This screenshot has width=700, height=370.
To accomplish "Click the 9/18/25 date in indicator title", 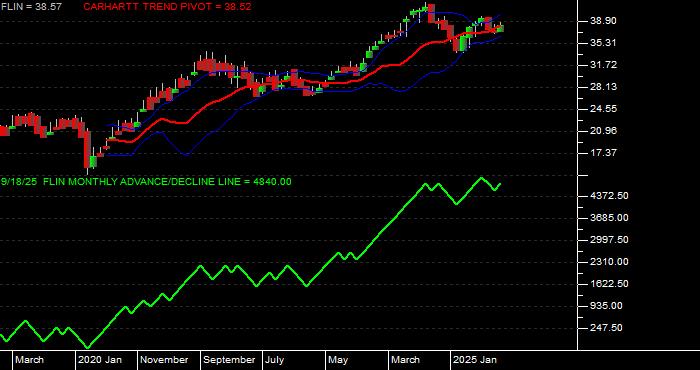I will pyautogui.click(x=18, y=182).
